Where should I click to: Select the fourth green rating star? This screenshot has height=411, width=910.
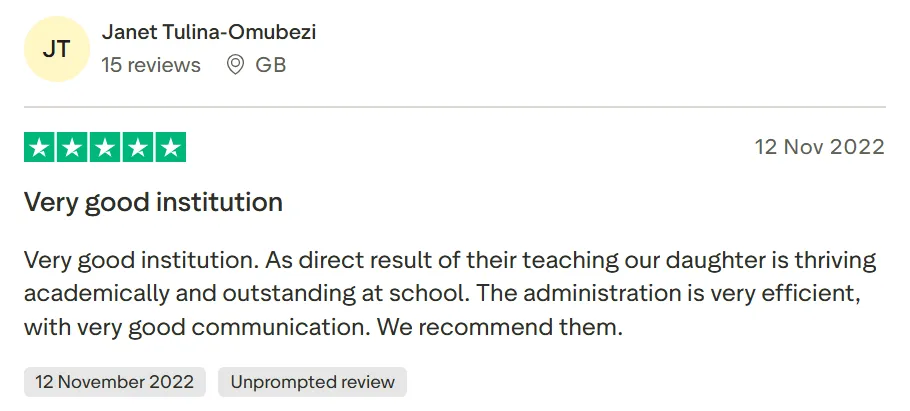click(x=138, y=148)
